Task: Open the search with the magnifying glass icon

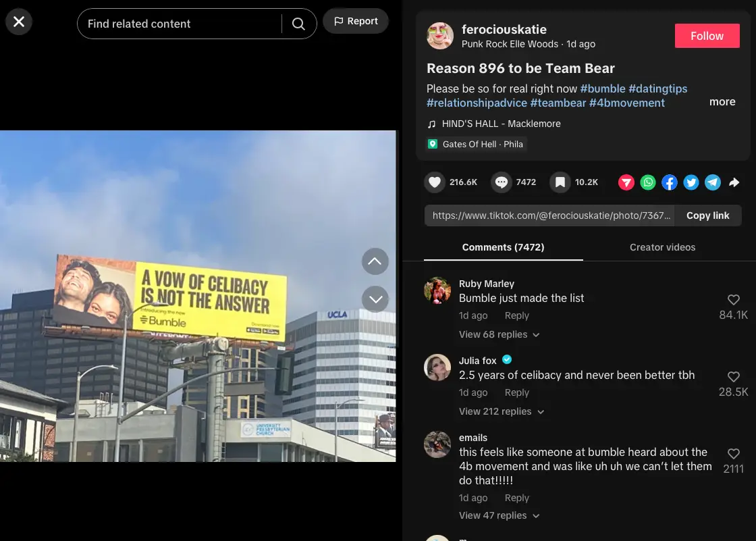Action: 298,23
